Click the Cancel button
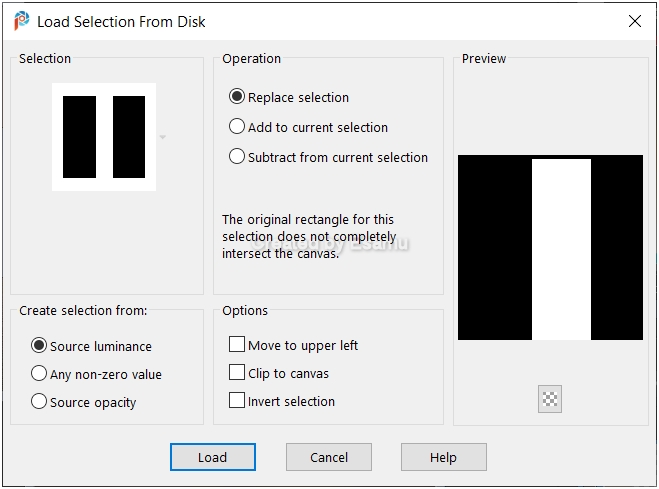Screen dimensions: 659x489 click(x=329, y=457)
